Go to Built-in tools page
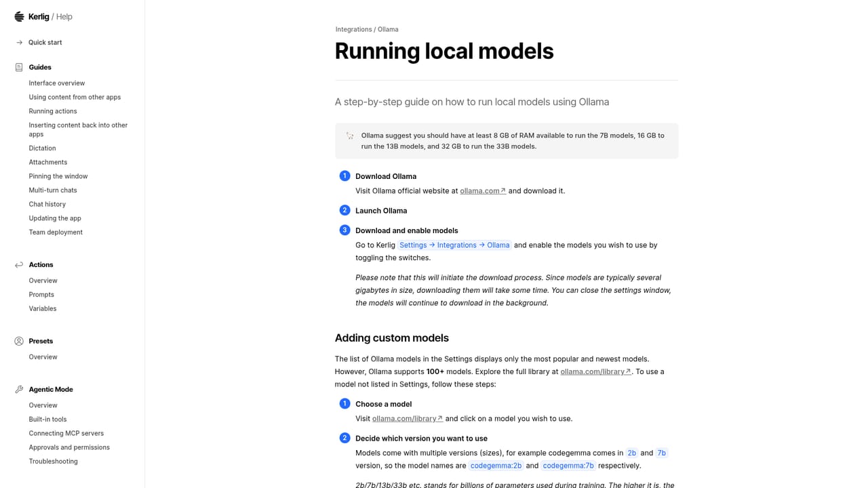Image resolution: width=868 pixels, height=488 pixels. pos(47,420)
